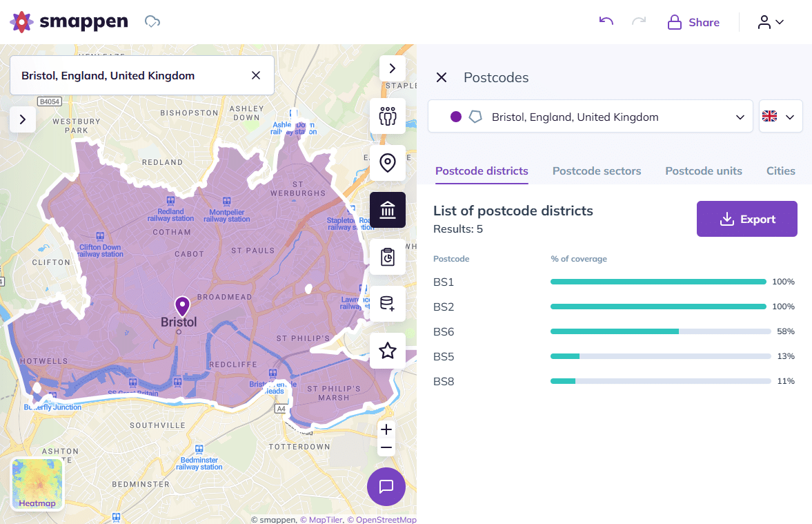This screenshot has width=812, height=524.
Task: Click the add data source icon
Action: 388,304
